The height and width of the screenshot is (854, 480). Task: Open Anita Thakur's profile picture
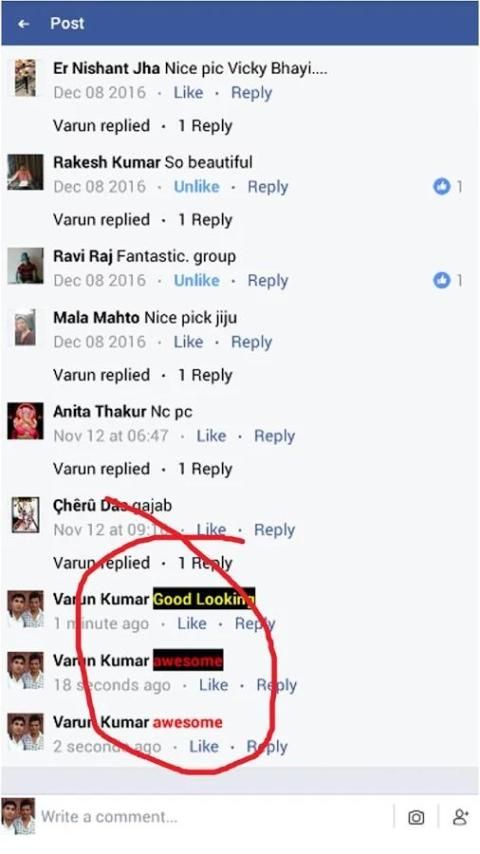pos(25,421)
